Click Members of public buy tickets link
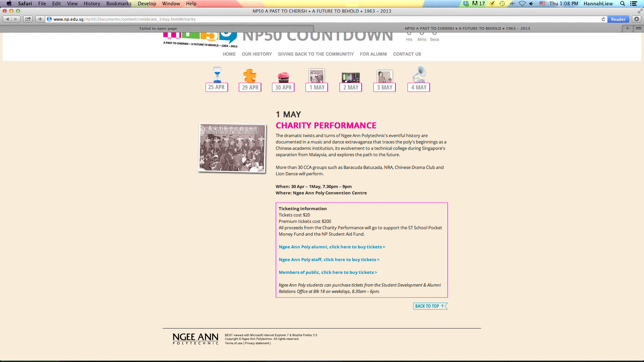 coord(328,272)
